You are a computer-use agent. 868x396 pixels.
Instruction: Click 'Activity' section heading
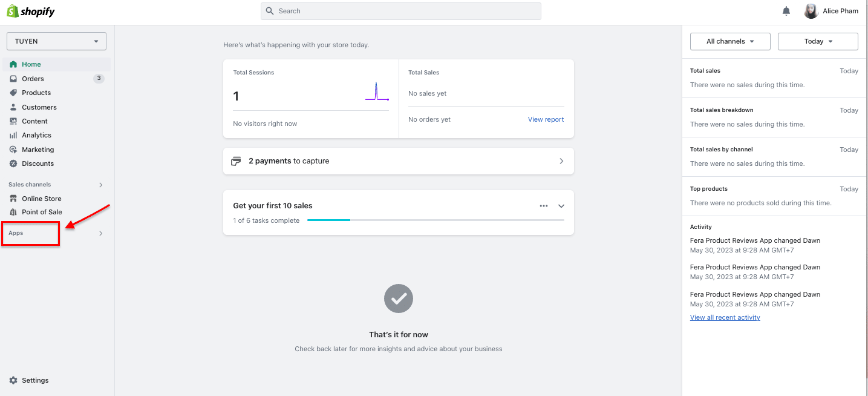(x=701, y=227)
